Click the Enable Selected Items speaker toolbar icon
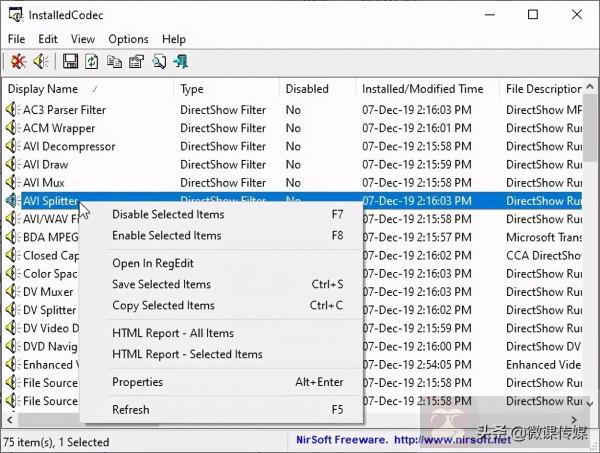The image size is (600, 453). click(41, 61)
